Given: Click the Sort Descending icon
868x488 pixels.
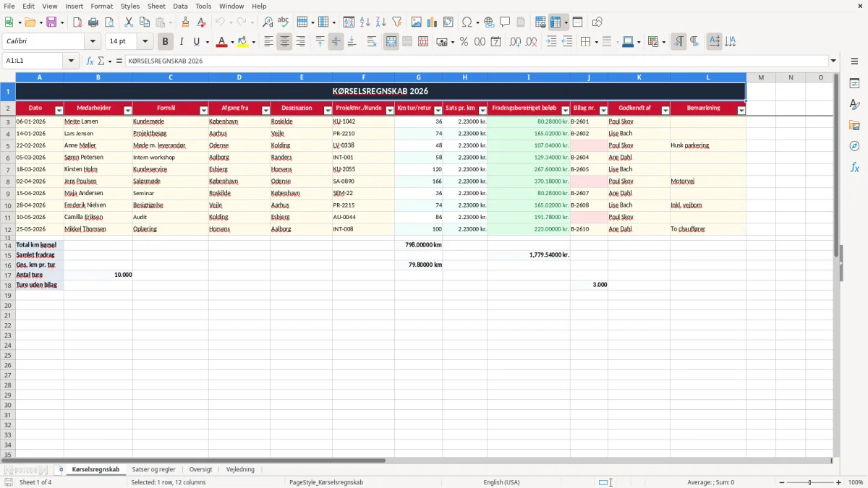Looking at the screenshot, I should click(381, 22).
